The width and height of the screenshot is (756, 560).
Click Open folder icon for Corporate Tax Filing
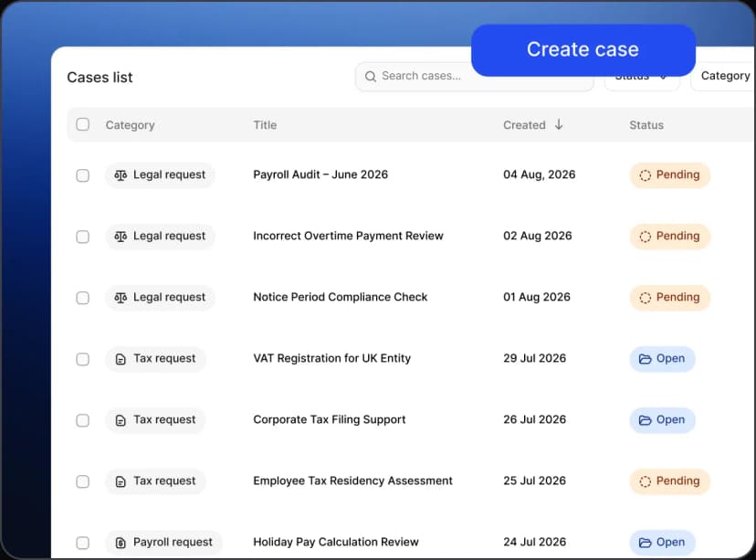tap(646, 420)
